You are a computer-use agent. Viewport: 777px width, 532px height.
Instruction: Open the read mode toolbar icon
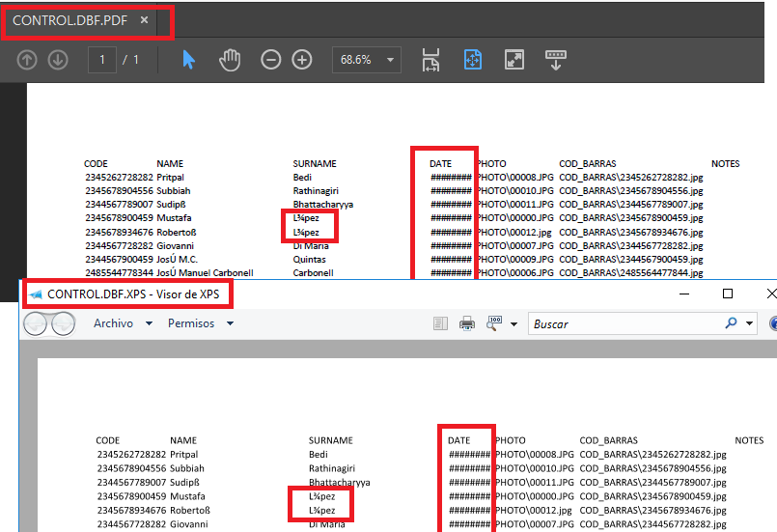click(x=556, y=60)
